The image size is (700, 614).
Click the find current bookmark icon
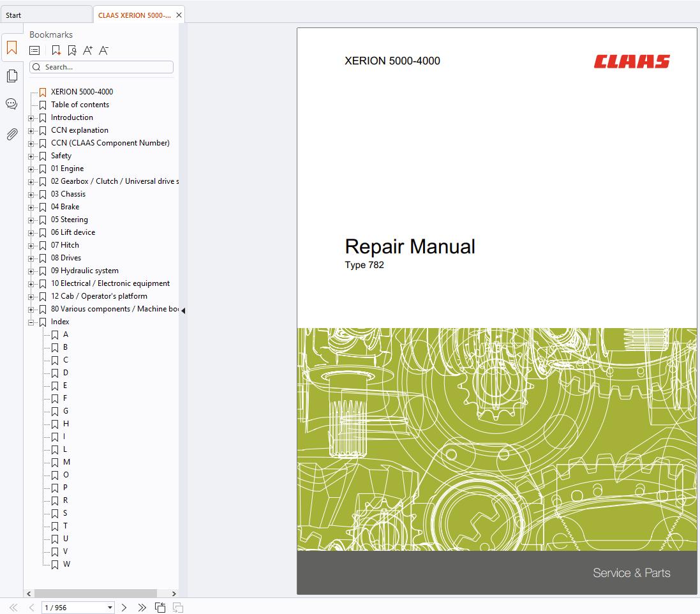(71, 50)
